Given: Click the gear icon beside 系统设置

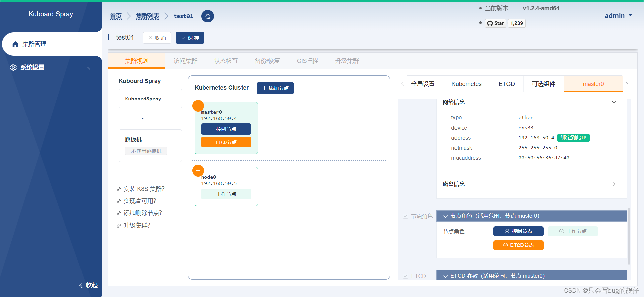Looking at the screenshot, I should pos(13,67).
